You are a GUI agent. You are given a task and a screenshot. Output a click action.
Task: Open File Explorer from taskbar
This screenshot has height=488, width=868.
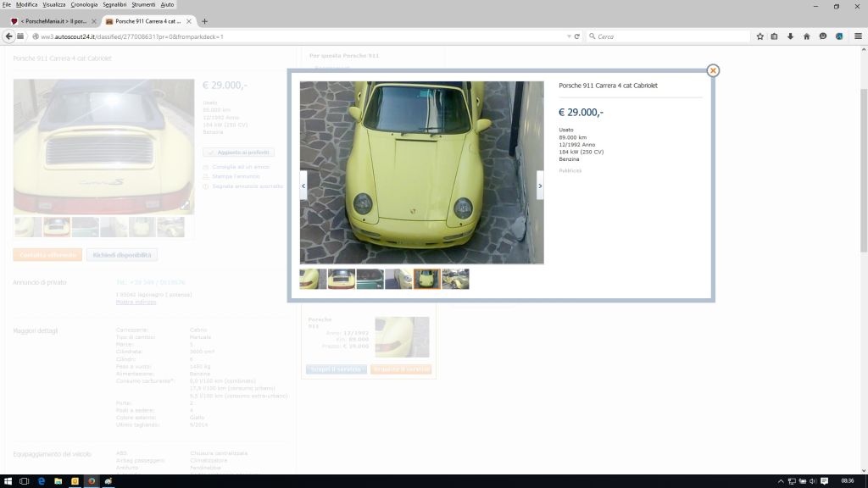58,481
